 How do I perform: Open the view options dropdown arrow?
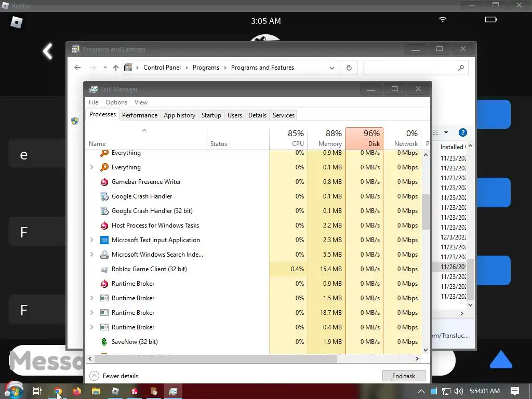pyautogui.click(x=446, y=132)
